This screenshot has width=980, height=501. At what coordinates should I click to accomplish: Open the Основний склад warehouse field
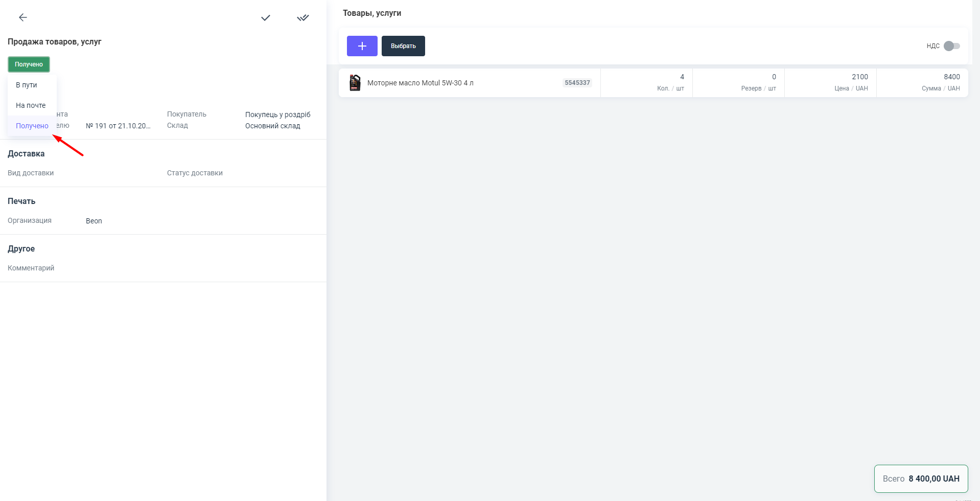pos(272,126)
